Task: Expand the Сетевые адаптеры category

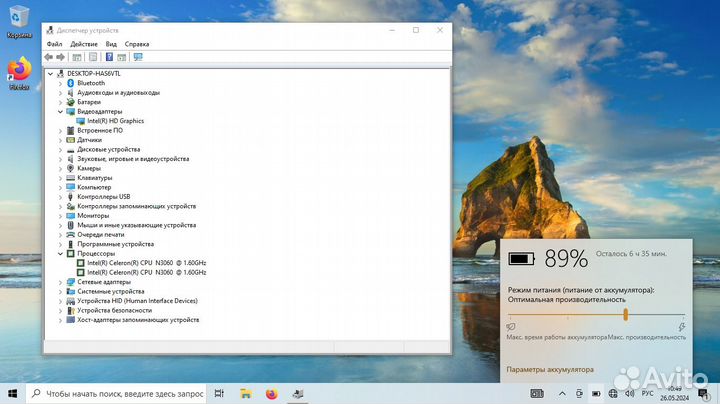Action: (x=60, y=282)
